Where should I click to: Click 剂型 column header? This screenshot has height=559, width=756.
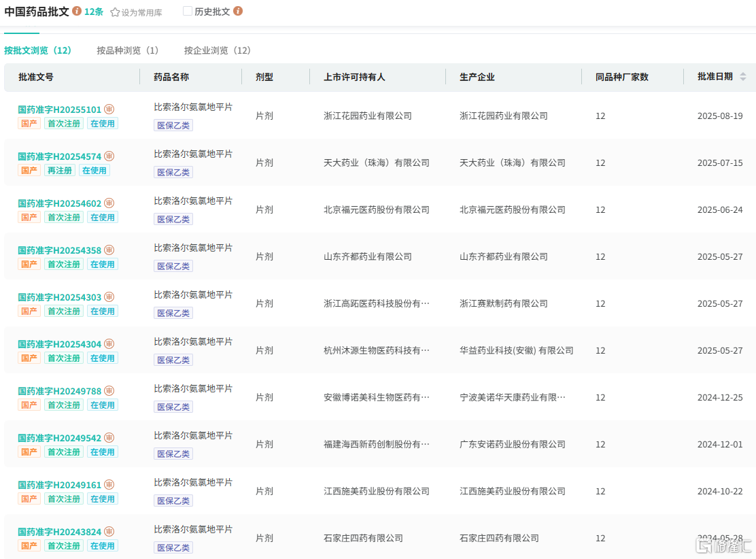click(x=264, y=77)
